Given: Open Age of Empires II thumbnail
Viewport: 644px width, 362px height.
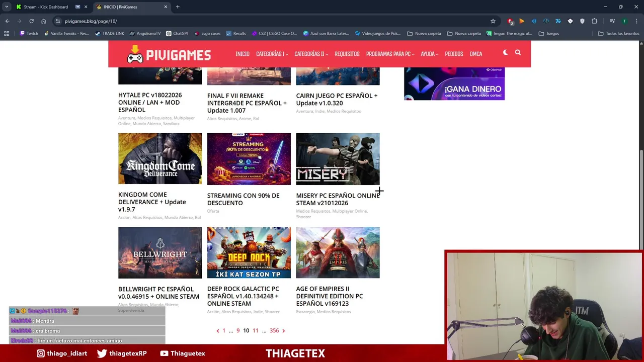Looking at the screenshot, I should click(x=338, y=252).
